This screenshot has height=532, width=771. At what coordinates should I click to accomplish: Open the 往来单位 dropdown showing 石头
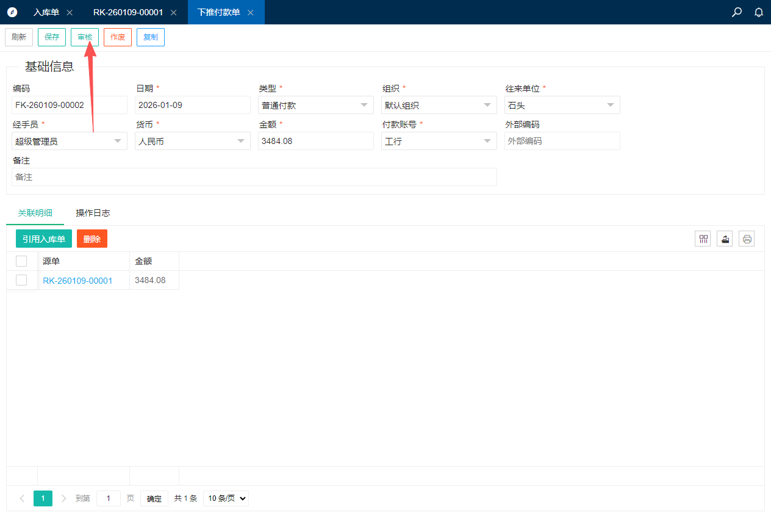click(562, 105)
